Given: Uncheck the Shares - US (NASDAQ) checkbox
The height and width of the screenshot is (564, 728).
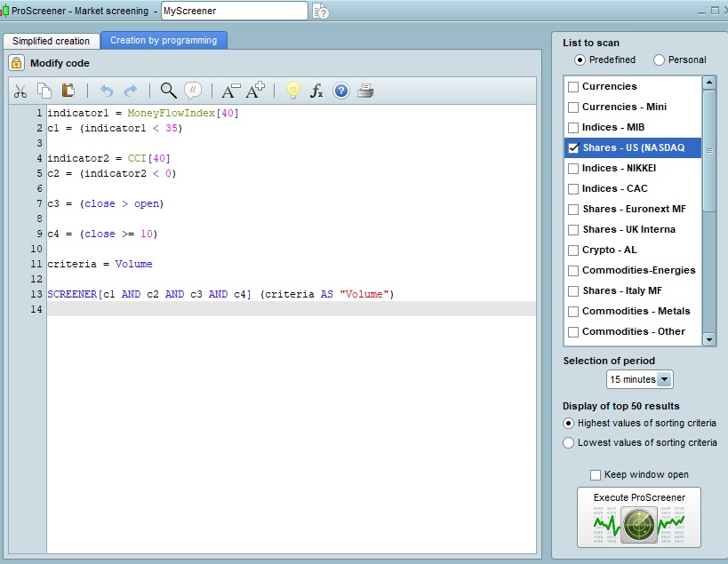Looking at the screenshot, I should pos(573,147).
